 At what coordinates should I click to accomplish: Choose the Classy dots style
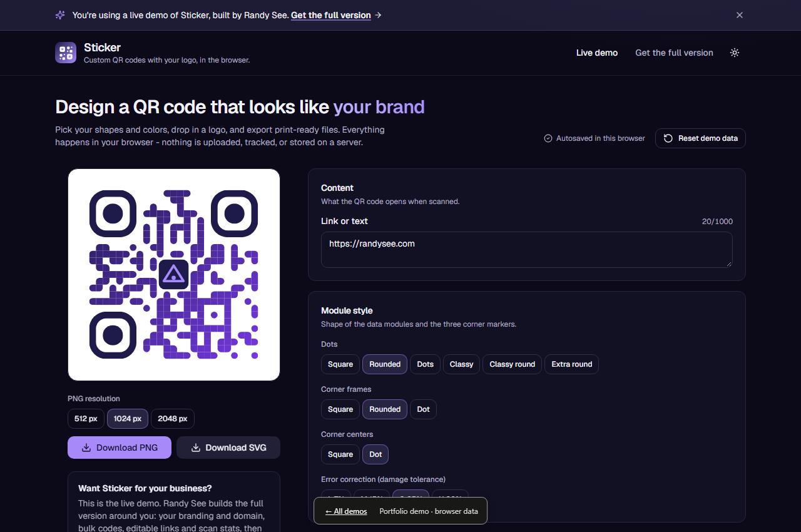[x=462, y=364]
